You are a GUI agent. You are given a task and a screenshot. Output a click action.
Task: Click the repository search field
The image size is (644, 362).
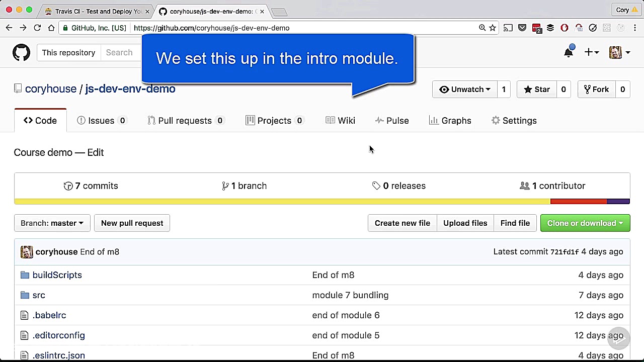coord(121,52)
